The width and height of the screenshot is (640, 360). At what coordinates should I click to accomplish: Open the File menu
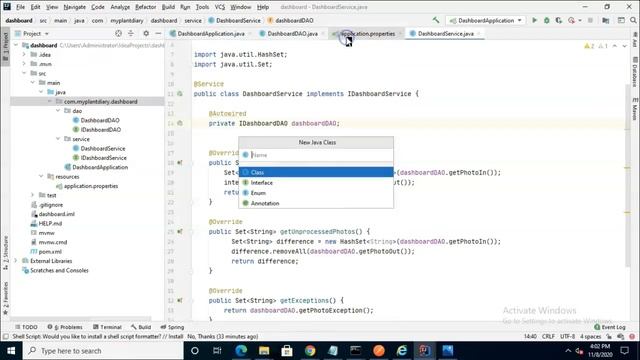tap(20, 7)
